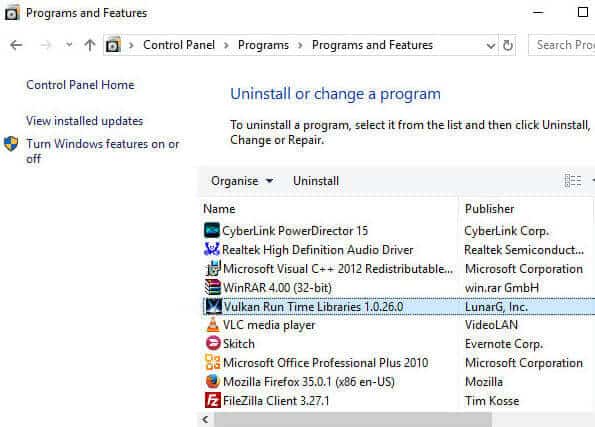This screenshot has width=595, height=427.
Task: Select Realtek High Definition Audio Driver
Action: point(318,250)
